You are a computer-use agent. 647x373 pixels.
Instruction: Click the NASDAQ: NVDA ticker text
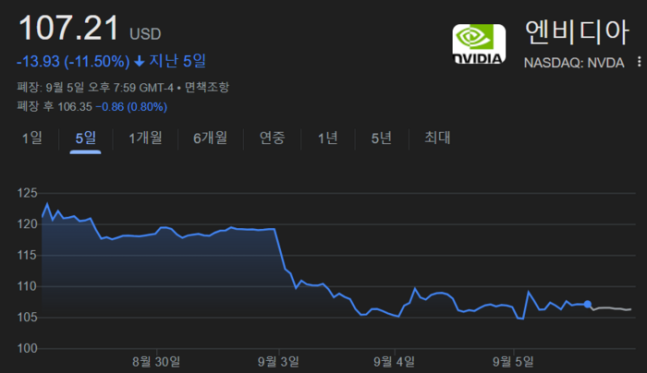click(574, 63)
